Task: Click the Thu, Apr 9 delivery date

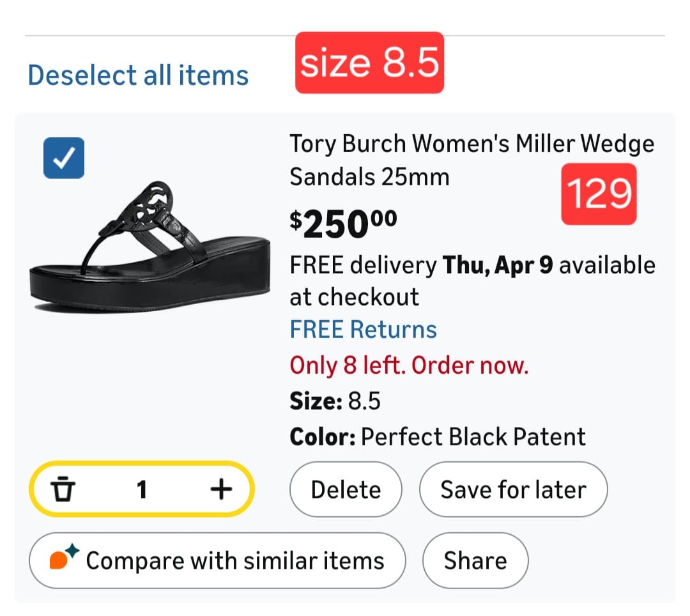Action: [x=498, y=265]
